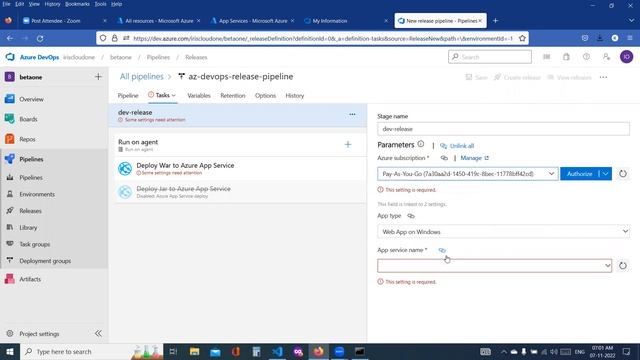Open the Artifacts section
Viewport: 640px width, 360px height.
point(30,279)
